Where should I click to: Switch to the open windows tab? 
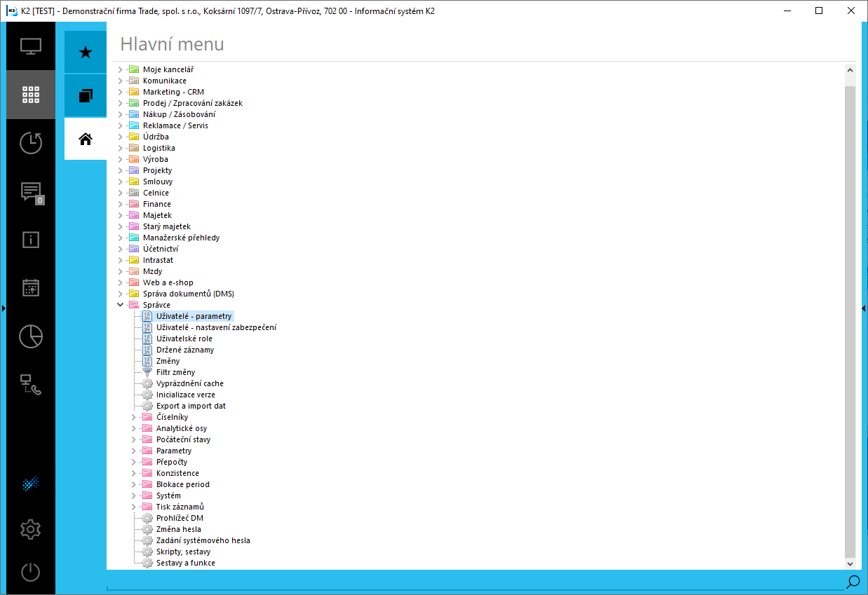click(x=86, y=95)
